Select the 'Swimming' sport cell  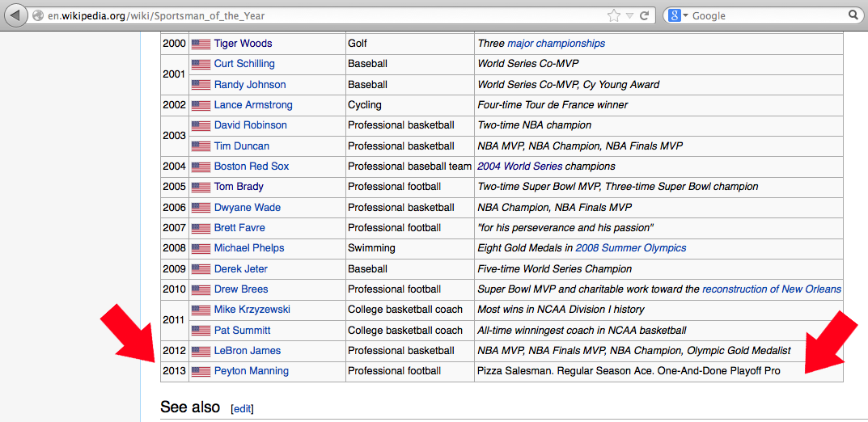[409, 248]
